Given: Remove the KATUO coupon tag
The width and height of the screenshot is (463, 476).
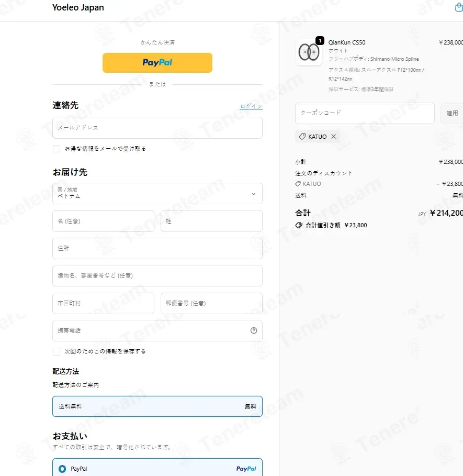Looking at the screenshot, I should 334,137.
